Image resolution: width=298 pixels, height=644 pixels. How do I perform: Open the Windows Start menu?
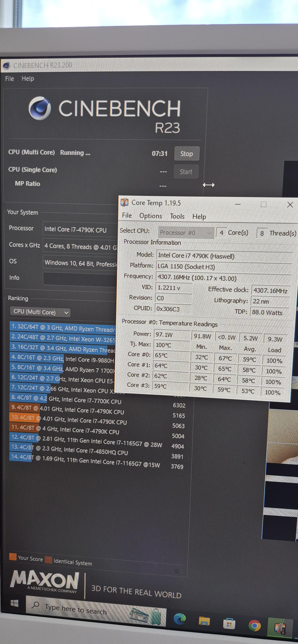15,603
